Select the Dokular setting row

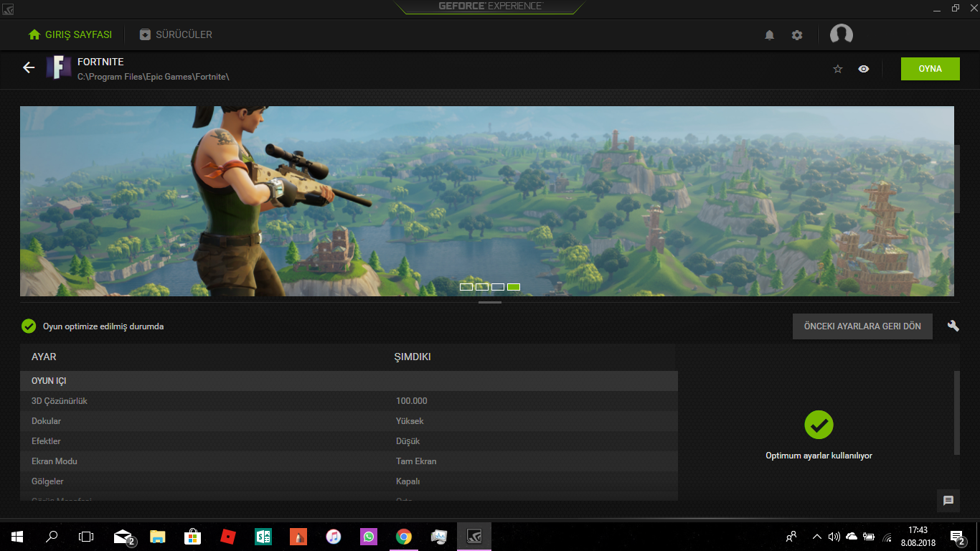[349, 421]
